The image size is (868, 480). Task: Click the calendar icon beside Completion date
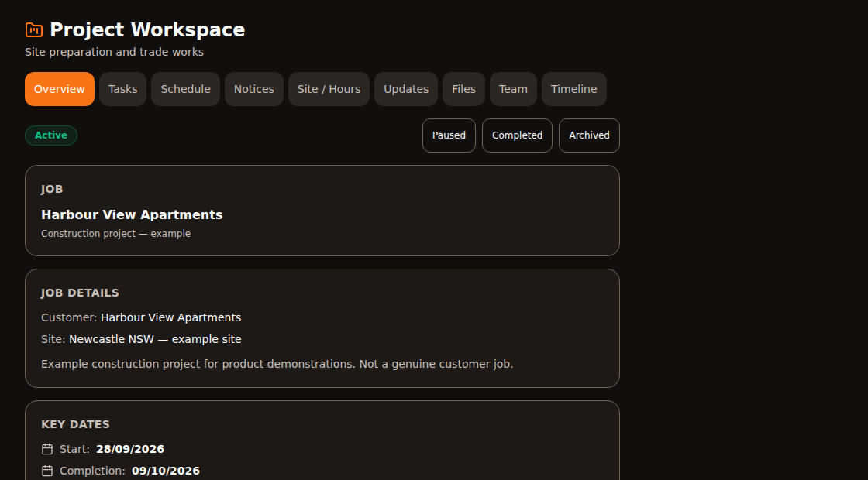pyautogui.click(x=47, y=471)
